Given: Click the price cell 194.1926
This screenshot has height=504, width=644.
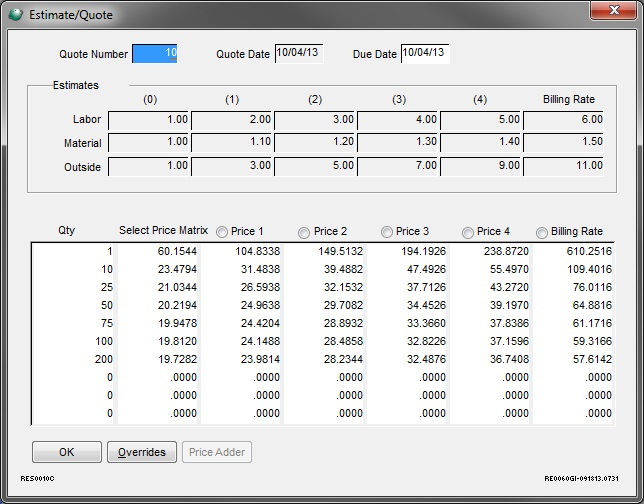Looking at the screenshot, I should [407, 251].
